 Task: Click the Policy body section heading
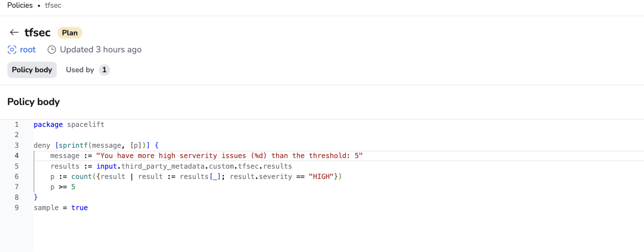pyautogui.click(x=33, y=102)
